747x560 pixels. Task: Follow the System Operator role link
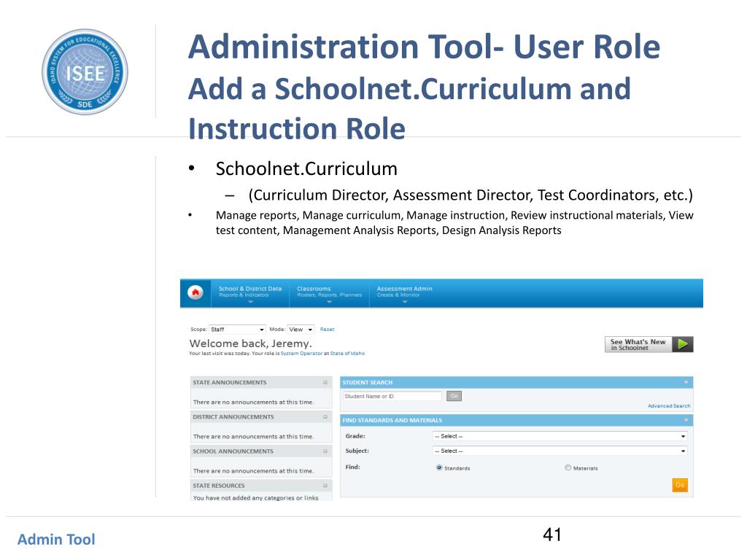click(x=301, y=354)
